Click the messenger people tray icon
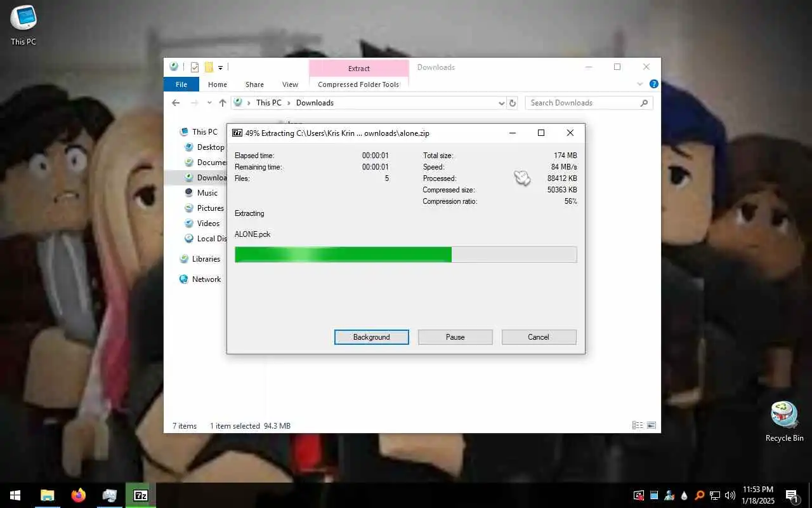The height and width of the screenshot is (508, 812). click(669, 495)
